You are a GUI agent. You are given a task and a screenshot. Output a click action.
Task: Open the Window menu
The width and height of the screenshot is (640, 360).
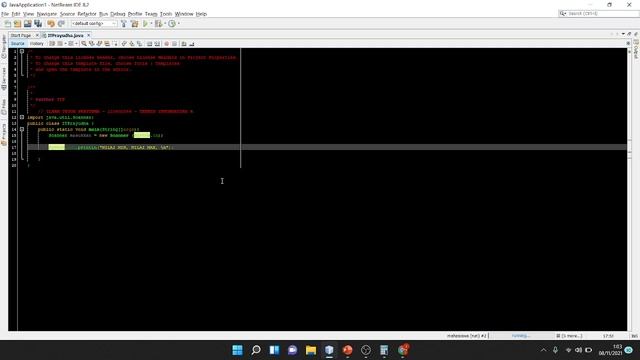184,14
